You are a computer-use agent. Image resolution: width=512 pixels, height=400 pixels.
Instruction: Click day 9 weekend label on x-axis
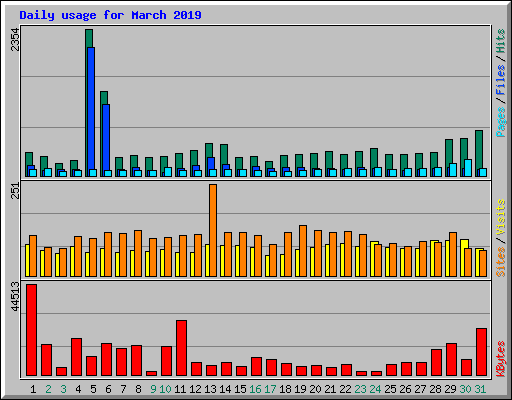(x=153, y=389)
